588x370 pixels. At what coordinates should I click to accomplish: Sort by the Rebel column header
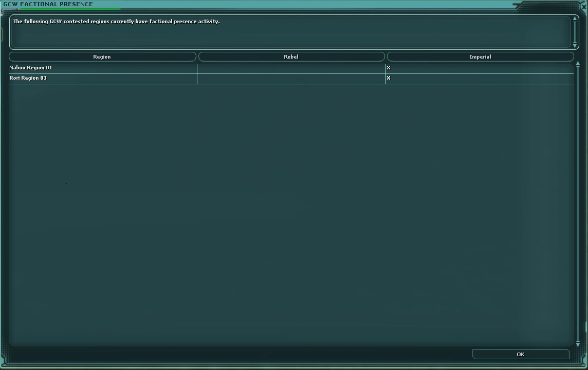click(x=291, y=57)
